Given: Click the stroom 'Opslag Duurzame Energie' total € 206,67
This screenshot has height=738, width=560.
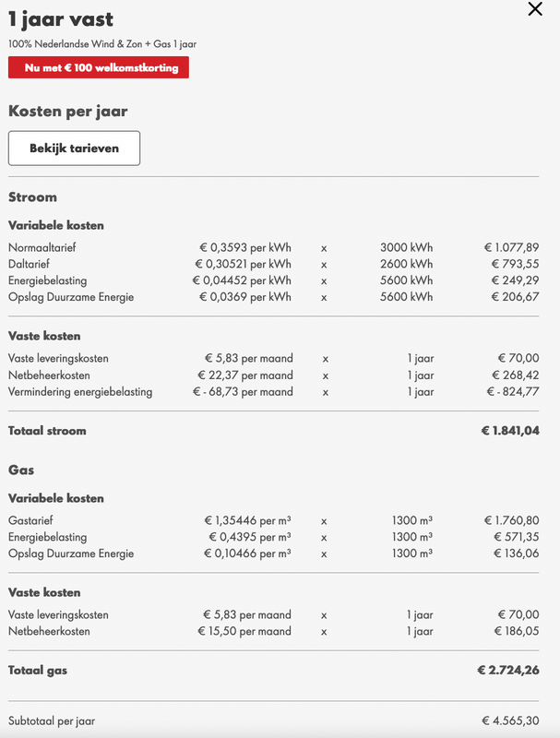Looking at the screenshot, I should pos(516,297).
